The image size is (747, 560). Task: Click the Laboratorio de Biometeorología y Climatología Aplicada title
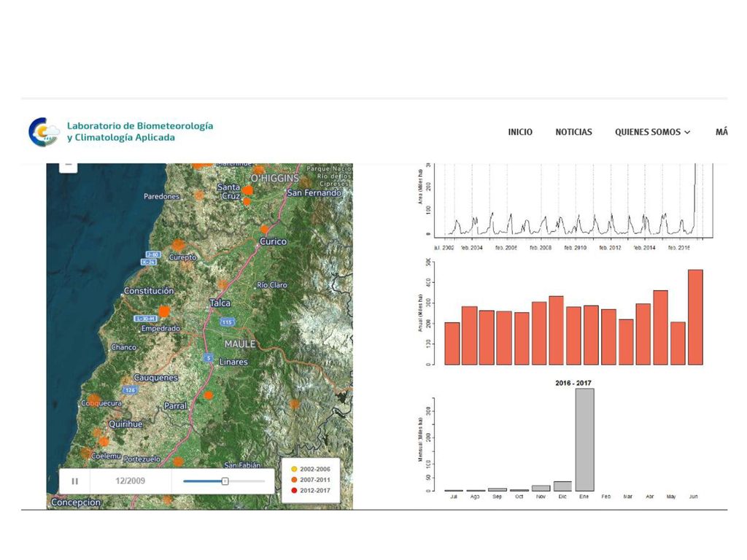pyautogui.click(x=140, y=131)
